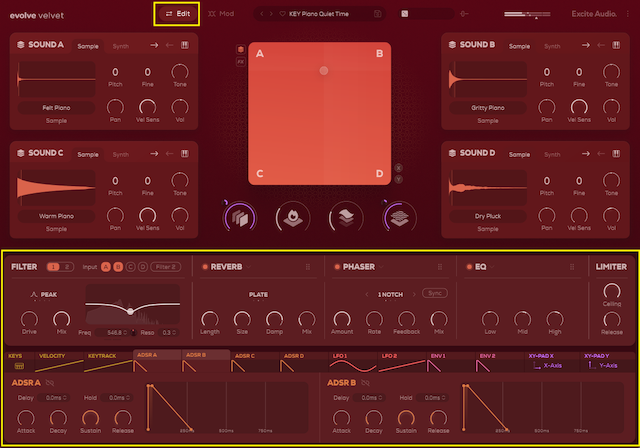This screenshot has height=448, width=640.
Task: Click the XY pad corner B
Action: click(379, 54)
